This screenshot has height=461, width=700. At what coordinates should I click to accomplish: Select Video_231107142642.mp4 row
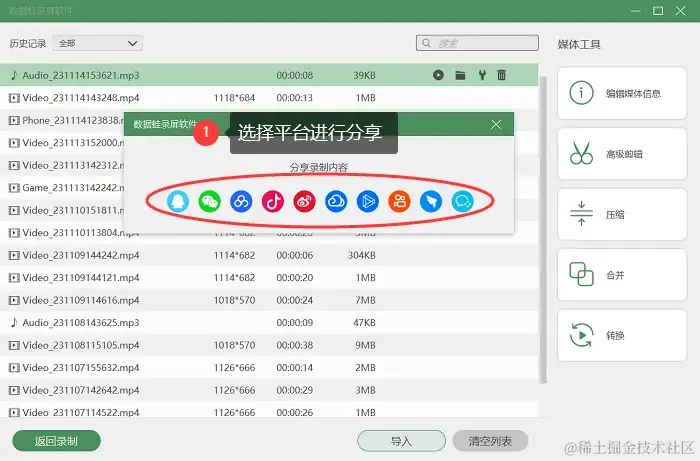point(269,390)
